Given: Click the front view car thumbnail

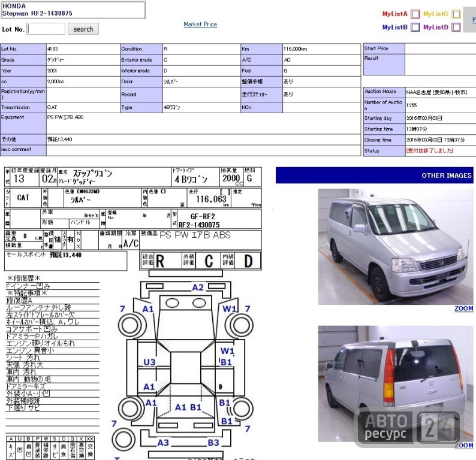Looking at the screenshot, I should click(396, 247).
